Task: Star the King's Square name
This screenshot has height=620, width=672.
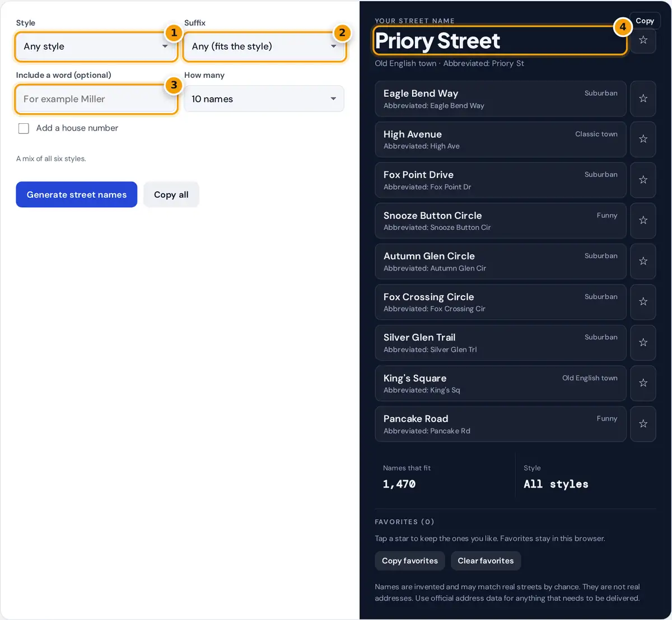Action: 643,383
